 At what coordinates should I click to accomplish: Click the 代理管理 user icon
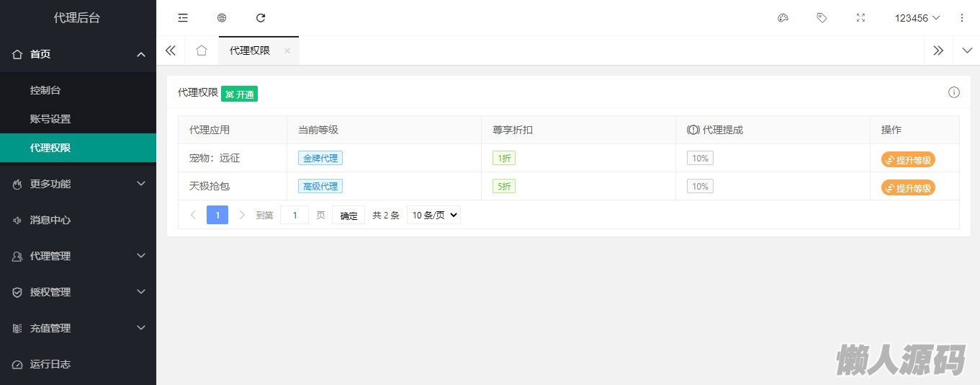(17, 256)
